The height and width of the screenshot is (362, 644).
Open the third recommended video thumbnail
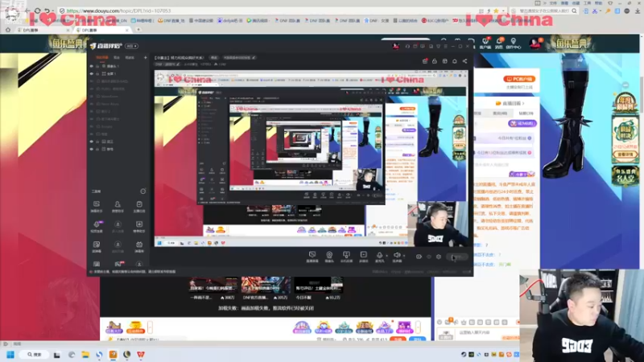coord(318,285)
